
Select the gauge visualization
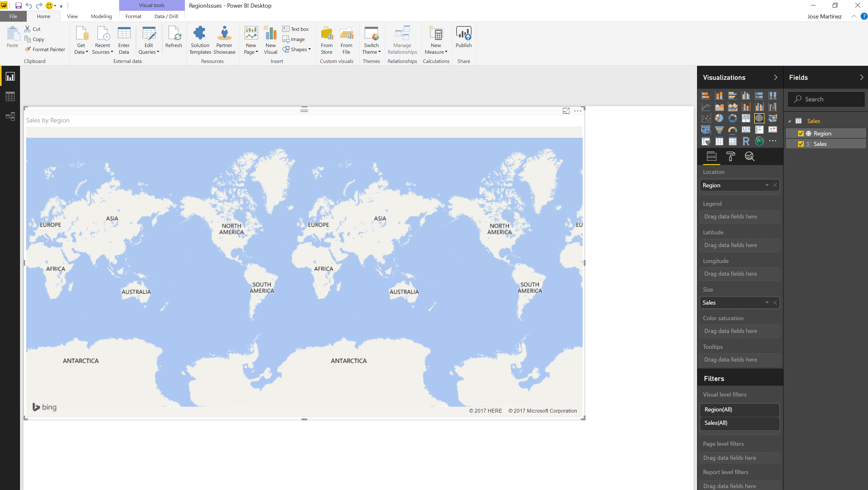click(x=732, y=130)
